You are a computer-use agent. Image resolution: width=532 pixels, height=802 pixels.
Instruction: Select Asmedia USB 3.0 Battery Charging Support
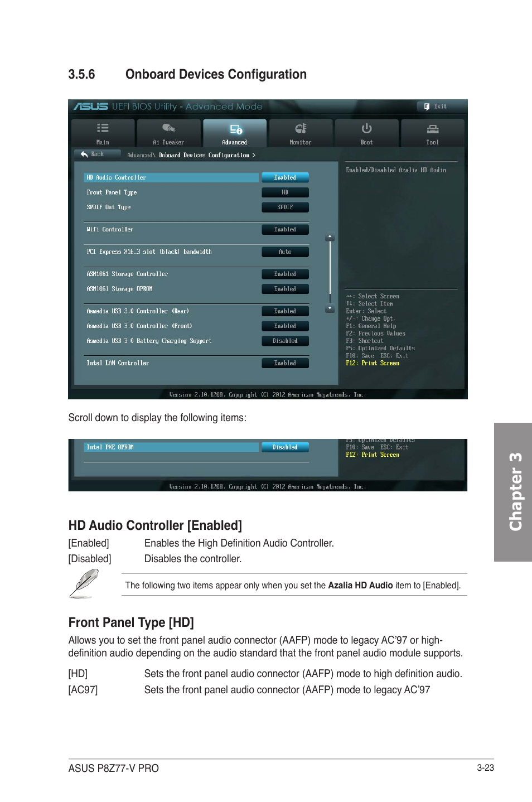pos(149,341)
